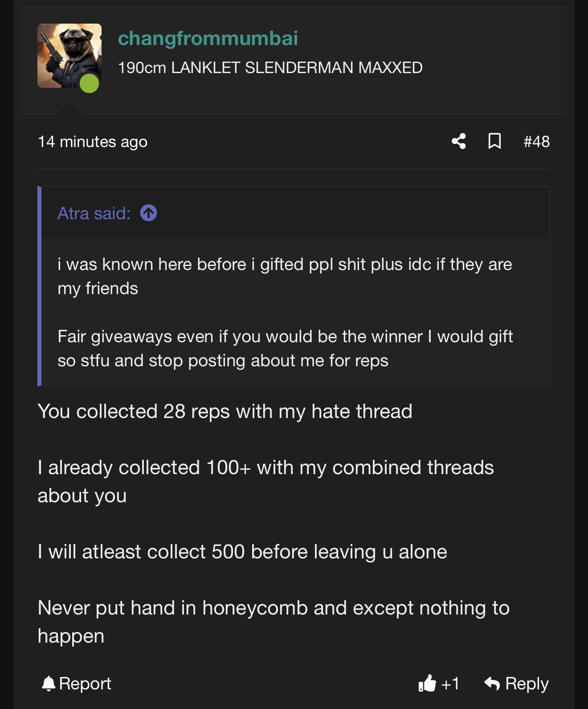
Task: Click the Reply arrow icon
Action: point(492,683)
